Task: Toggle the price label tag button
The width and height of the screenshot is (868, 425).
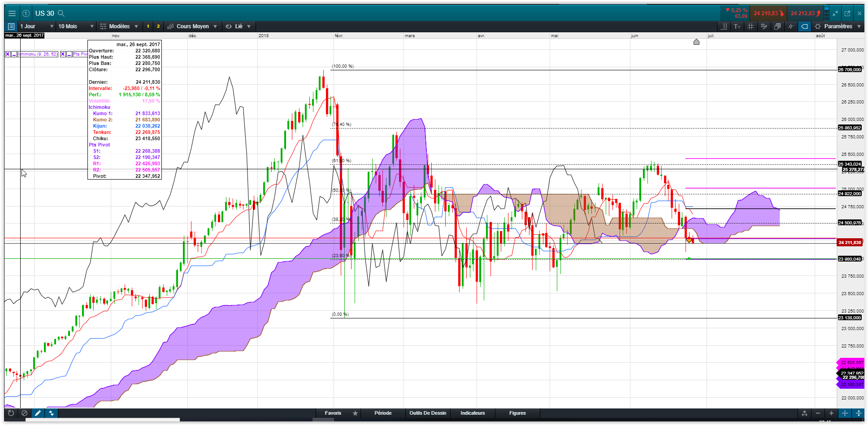Action: point(804,26)
